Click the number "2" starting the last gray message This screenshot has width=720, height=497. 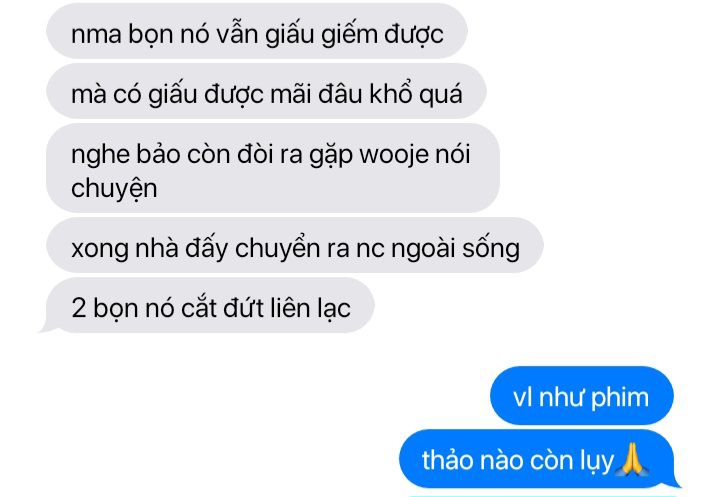(79, 308)
